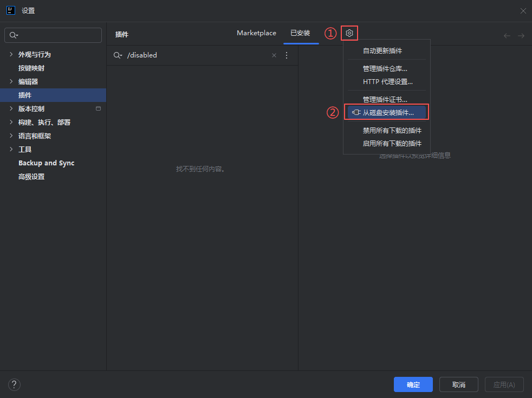Click the forward navigation arrow
The width and height of the screenshot is (532, 398).
click(521, 36)
